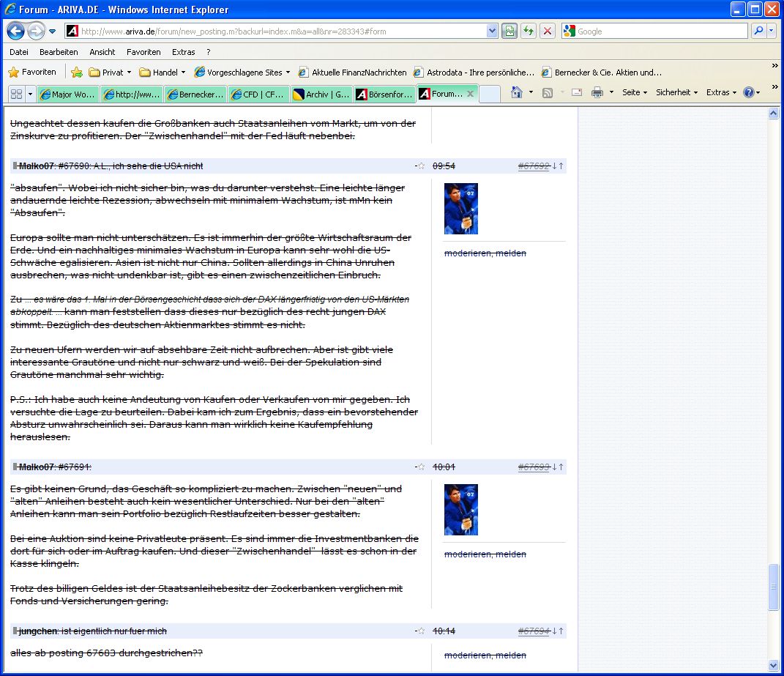Expand favorites bar overflow chevron
This screenshot has width=784, height=676.
(x=774, y=65)
